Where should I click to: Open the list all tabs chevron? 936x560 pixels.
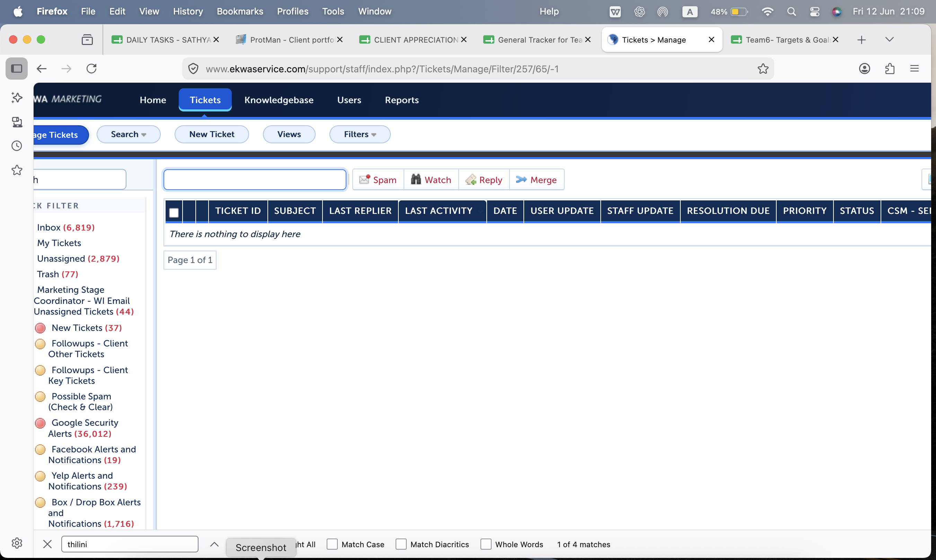(x=889, y=39)
